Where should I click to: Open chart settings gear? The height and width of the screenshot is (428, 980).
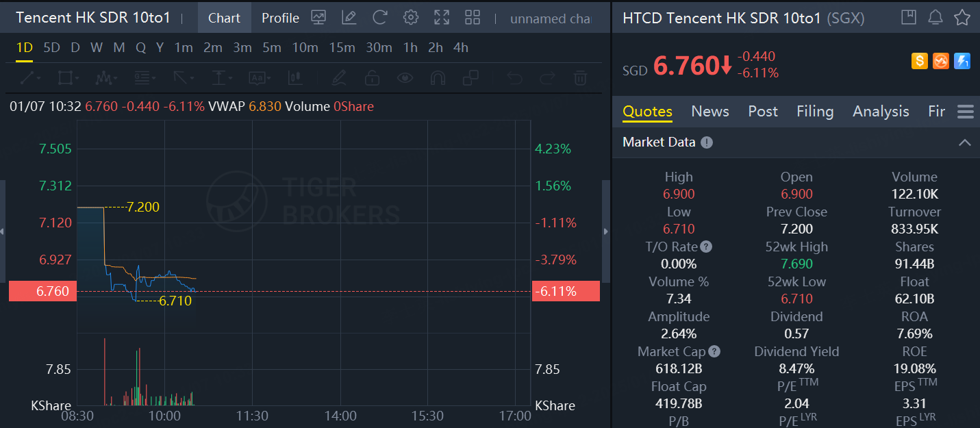[x=411, y=18]
